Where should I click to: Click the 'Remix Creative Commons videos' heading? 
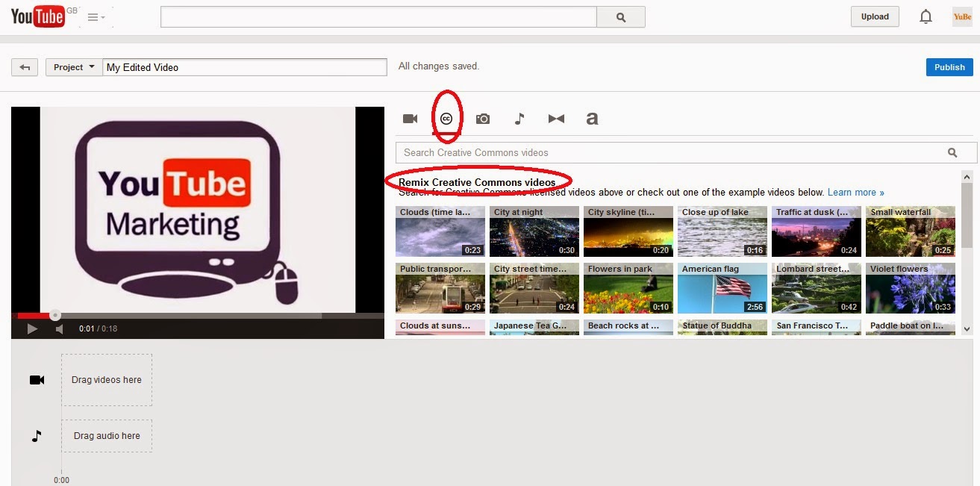(x=477, y=182)
